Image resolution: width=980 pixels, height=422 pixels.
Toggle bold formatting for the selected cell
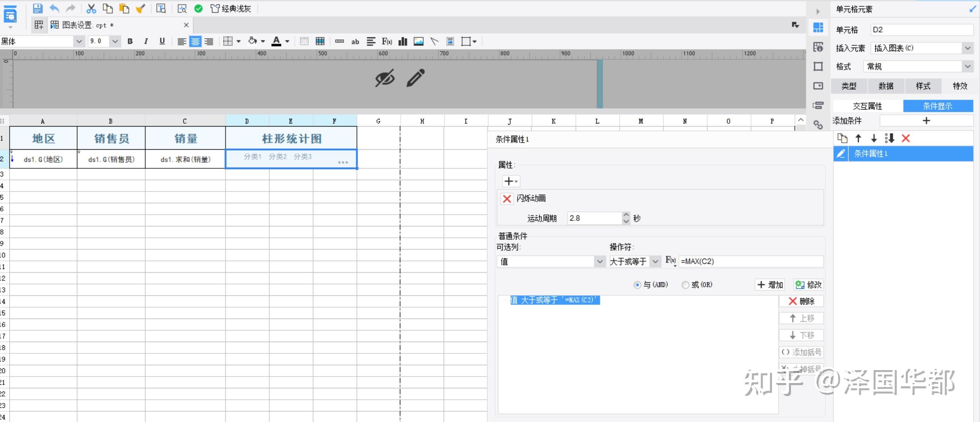tap(130, 41)
